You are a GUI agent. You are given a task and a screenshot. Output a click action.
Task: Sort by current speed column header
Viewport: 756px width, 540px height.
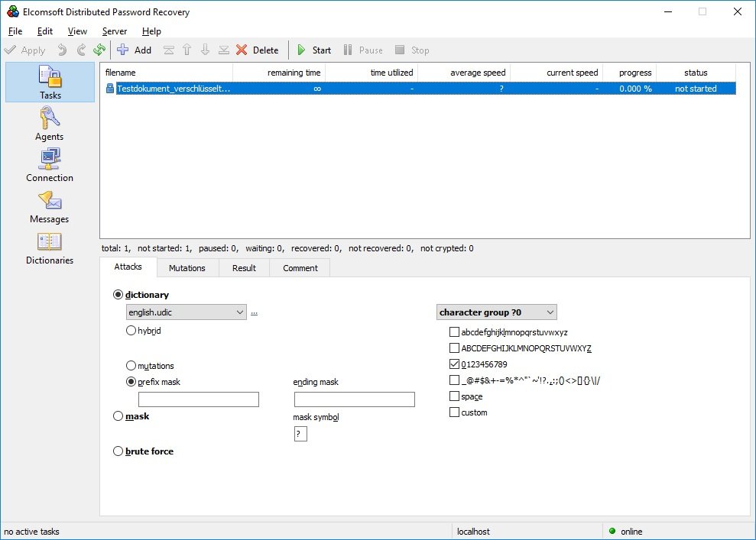tap(556, 73)
